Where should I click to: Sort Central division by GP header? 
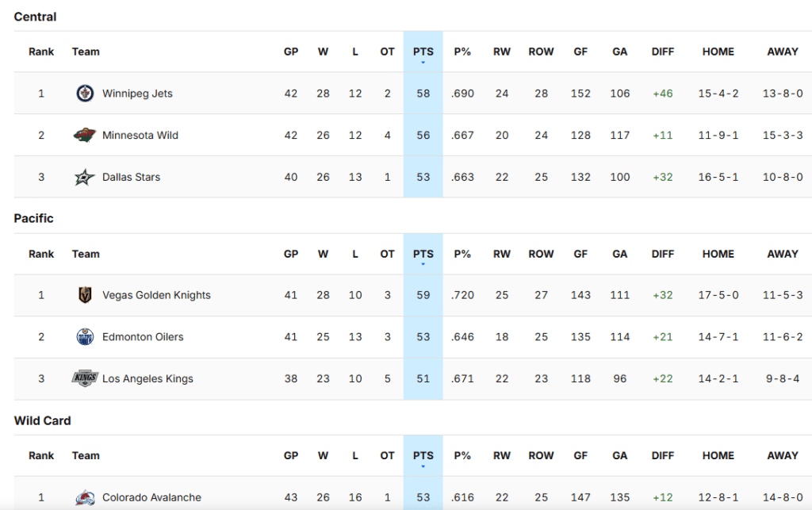pyautogui.click(x=291, y=52)
